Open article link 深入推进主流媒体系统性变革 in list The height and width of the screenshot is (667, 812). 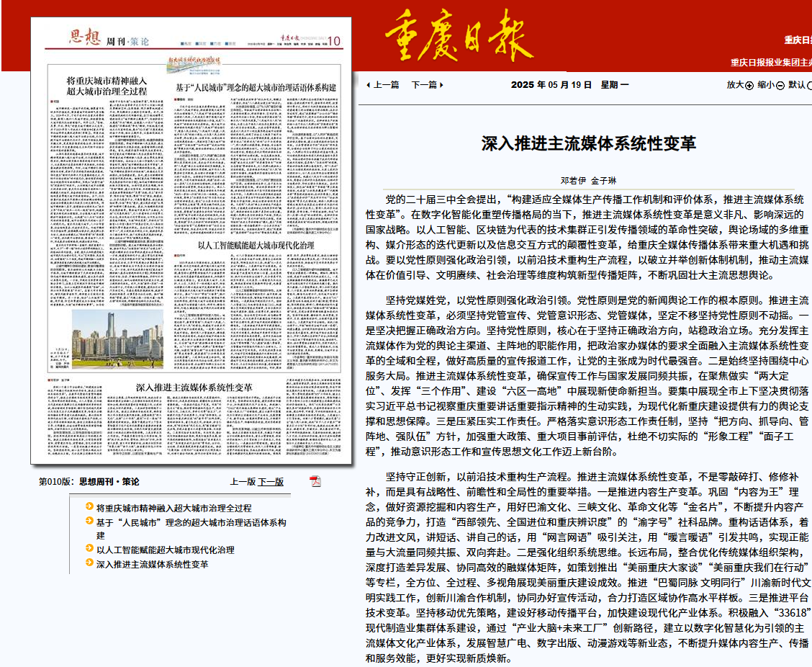coord(152,564)
